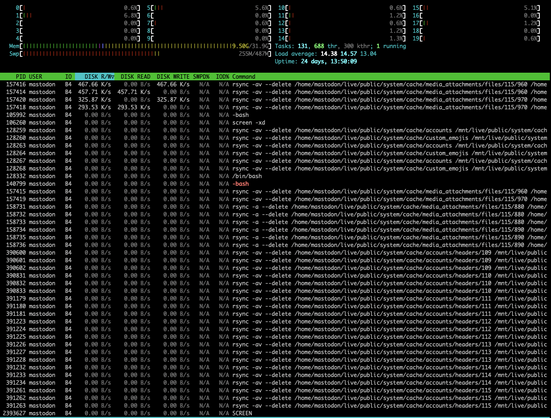The image size is (551, 418).
Task: Select rsync headers/111 process PID 391179
Action: [x=276, y=299]
